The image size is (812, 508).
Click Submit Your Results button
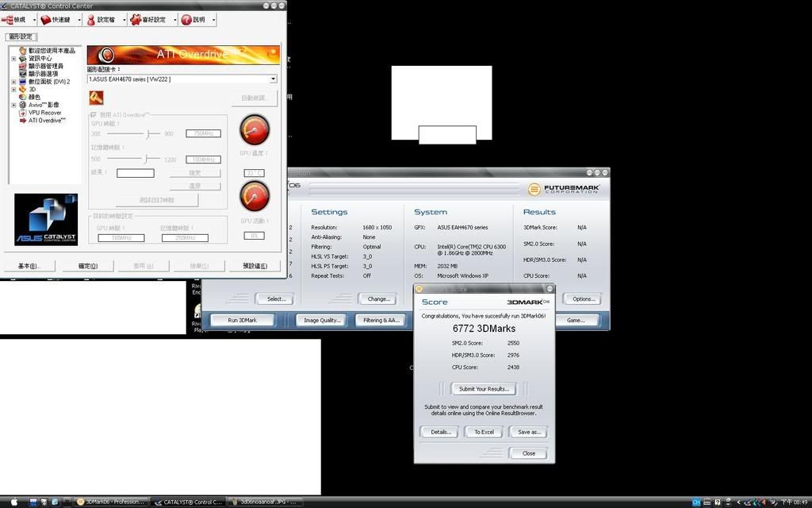click(x=483, y=389)
